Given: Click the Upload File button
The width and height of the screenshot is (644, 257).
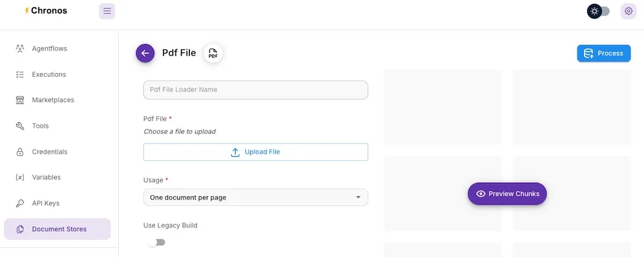Looking at the screenshot, I should [x=255, y=152].
